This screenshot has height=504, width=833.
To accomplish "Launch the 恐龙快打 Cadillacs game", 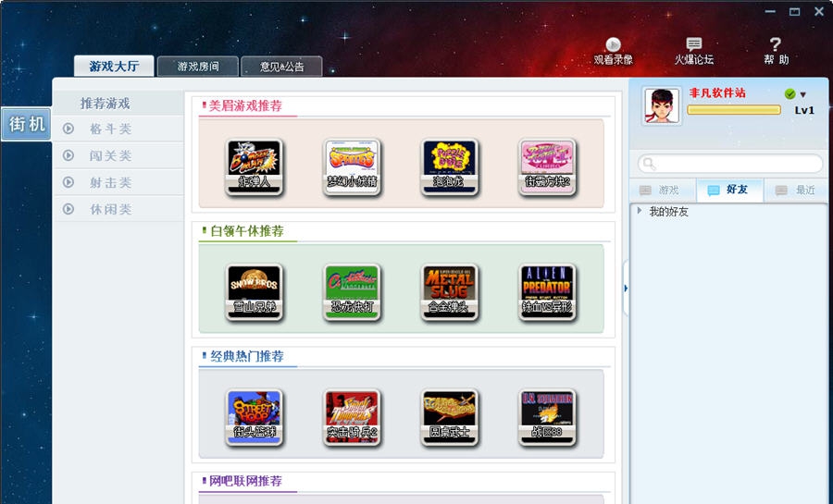I will tap(352, 292).
